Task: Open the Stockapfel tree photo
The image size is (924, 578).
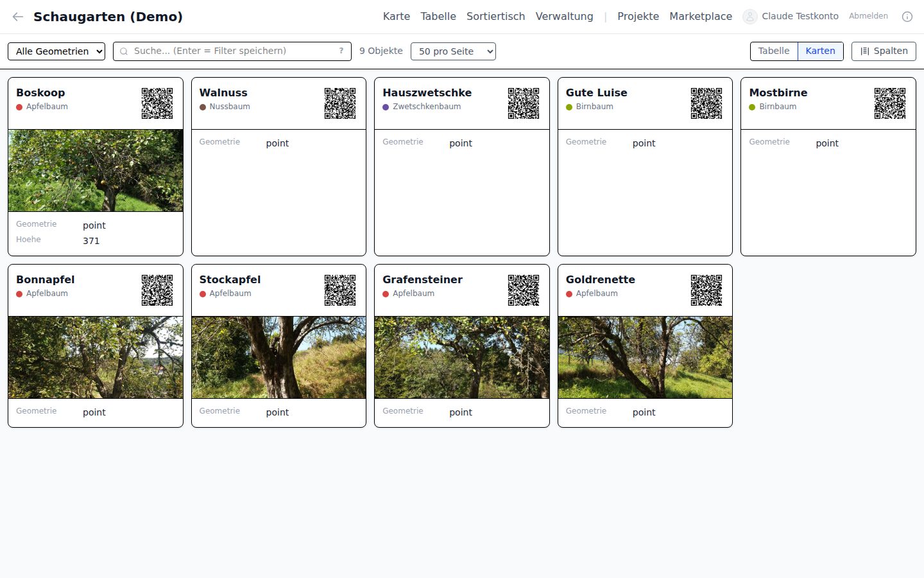Action: 278,358
